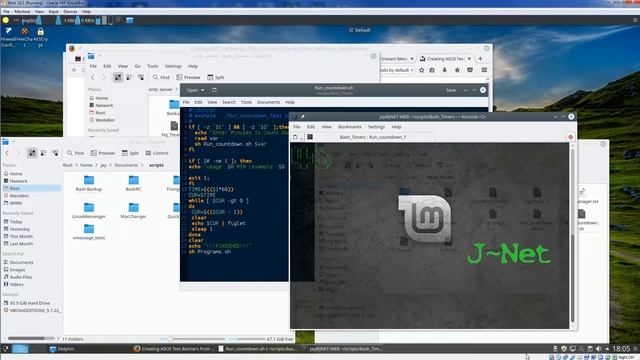This screenshot has width=640, height=360.
Task: Close current Konsole tab red button
Action: (x=571, y=137)
